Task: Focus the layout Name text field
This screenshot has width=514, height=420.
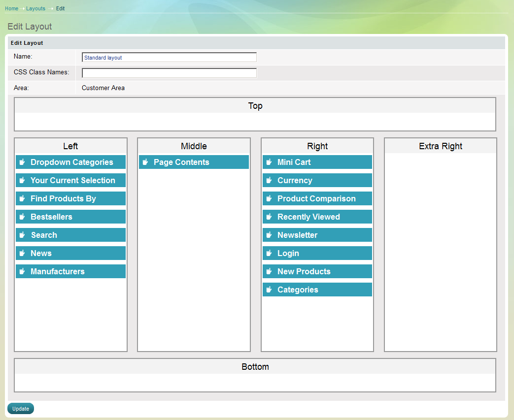Action: point(169,58)
